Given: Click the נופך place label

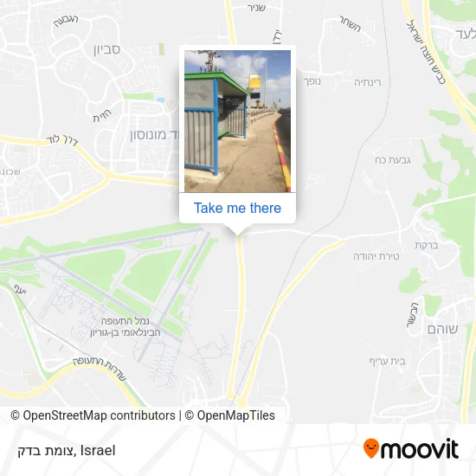Looking at the screenshot, I should [312, 81].
